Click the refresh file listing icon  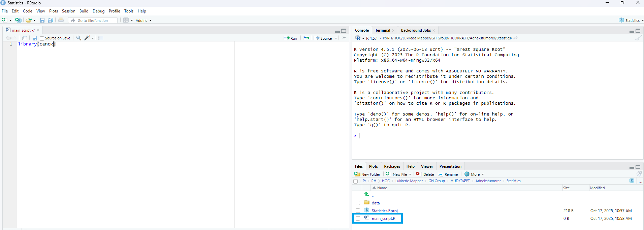639,174
